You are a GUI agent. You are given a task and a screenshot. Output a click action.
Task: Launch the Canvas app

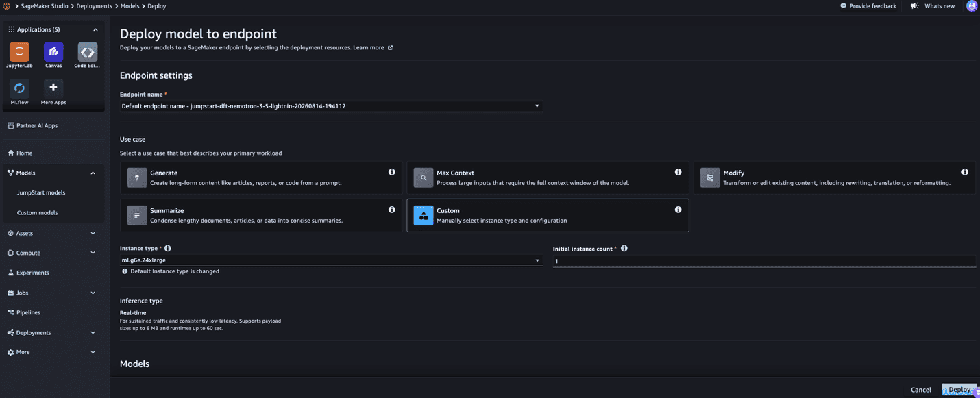point(53,51)
